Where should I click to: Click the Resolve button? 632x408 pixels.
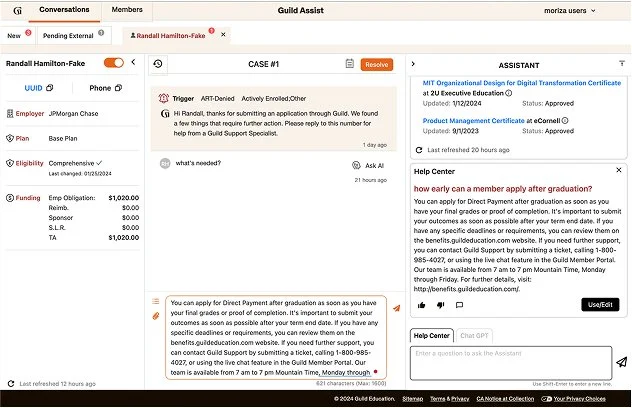tap(376, 65)
